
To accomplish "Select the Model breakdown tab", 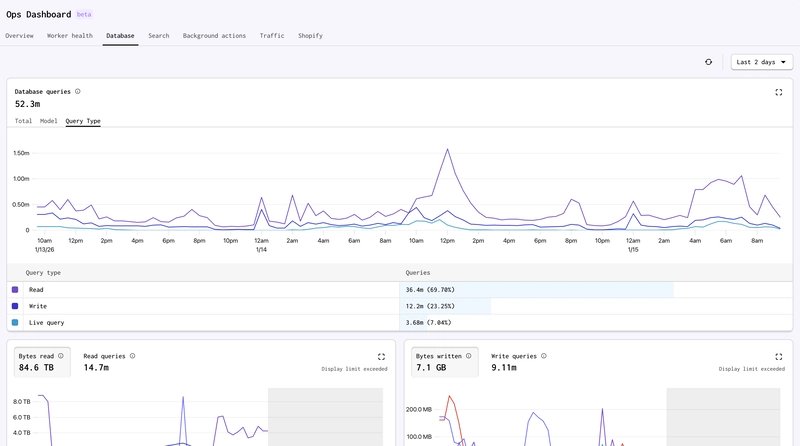I will tap(49, 121).
